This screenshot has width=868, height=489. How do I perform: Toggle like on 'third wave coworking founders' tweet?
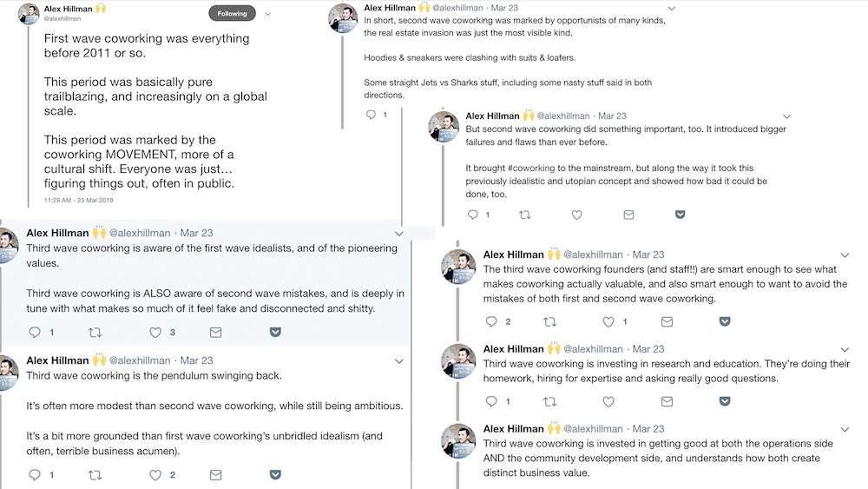[608, 321]
